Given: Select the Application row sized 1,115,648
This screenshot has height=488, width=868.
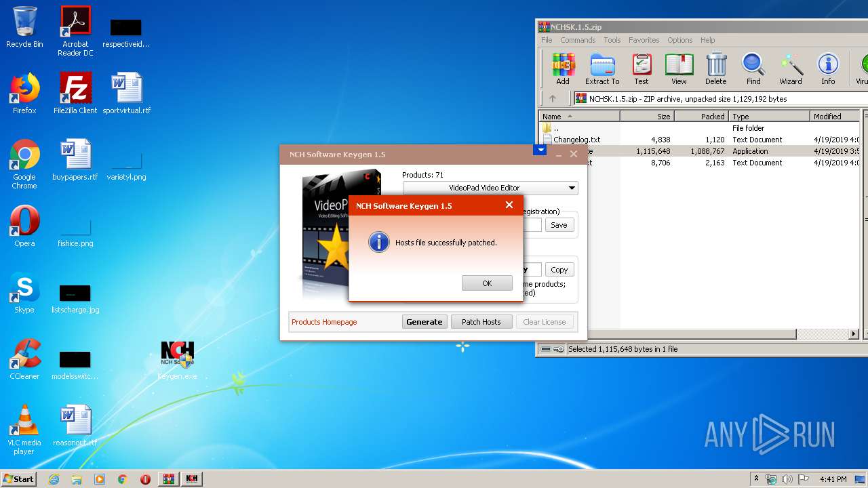Looking at the screenshot, I should click(x=699, y=151).
